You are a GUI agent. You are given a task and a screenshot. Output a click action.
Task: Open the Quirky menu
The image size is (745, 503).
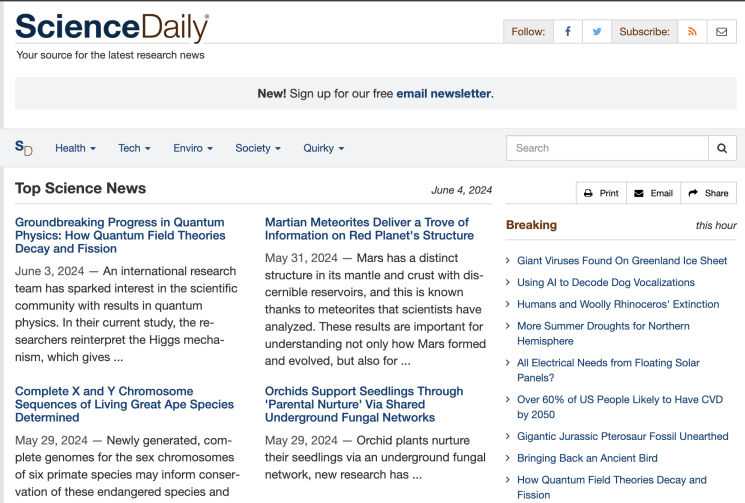323,148
